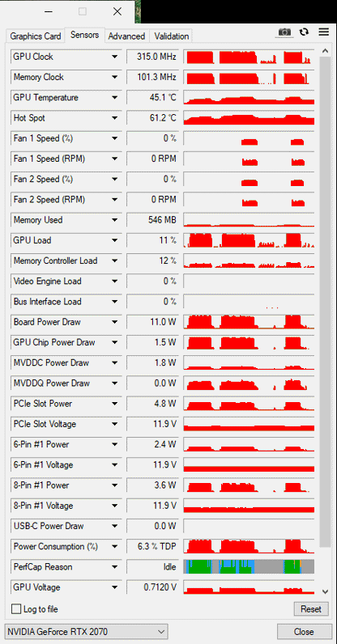337x644 pixels.
Task: Open the Fan 1 Speed (RPM) dropdown
Action: (114, 159)
